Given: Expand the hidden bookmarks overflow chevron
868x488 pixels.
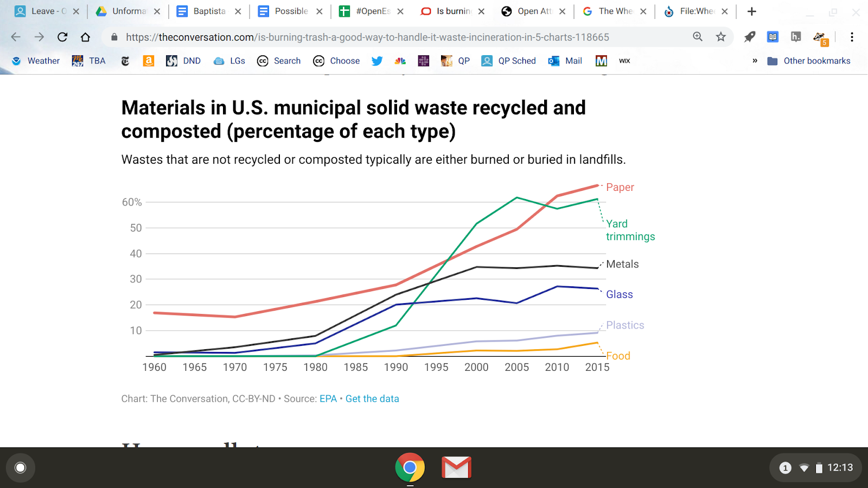Looking at the screenshot, I should [755, 61].
